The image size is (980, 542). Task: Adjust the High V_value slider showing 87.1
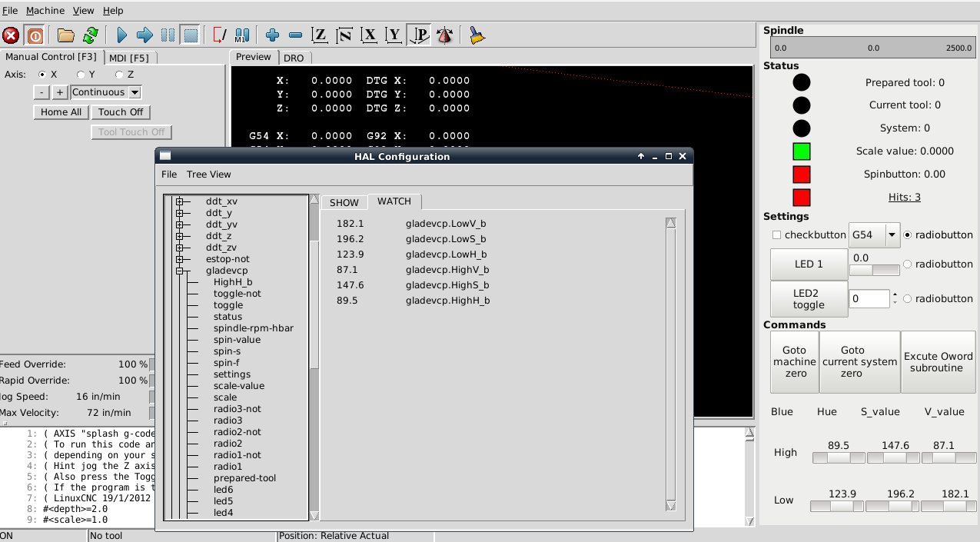coord(949,458)
